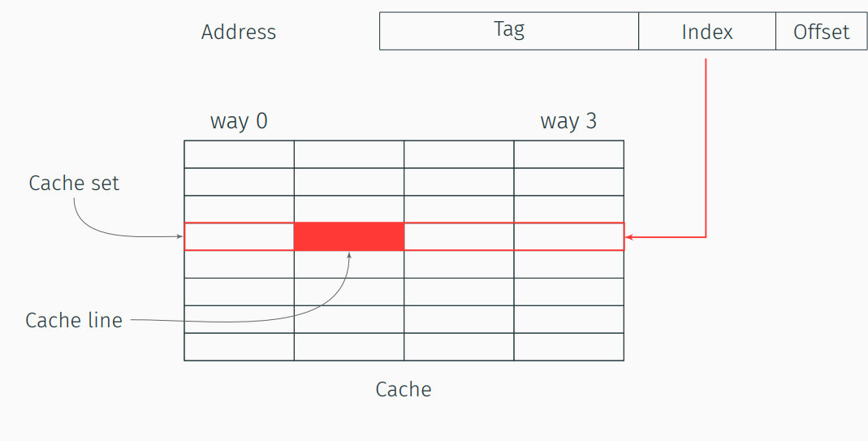
Task: Click the red arrowhead pointing at the cache set
Action: pos(628,237)
